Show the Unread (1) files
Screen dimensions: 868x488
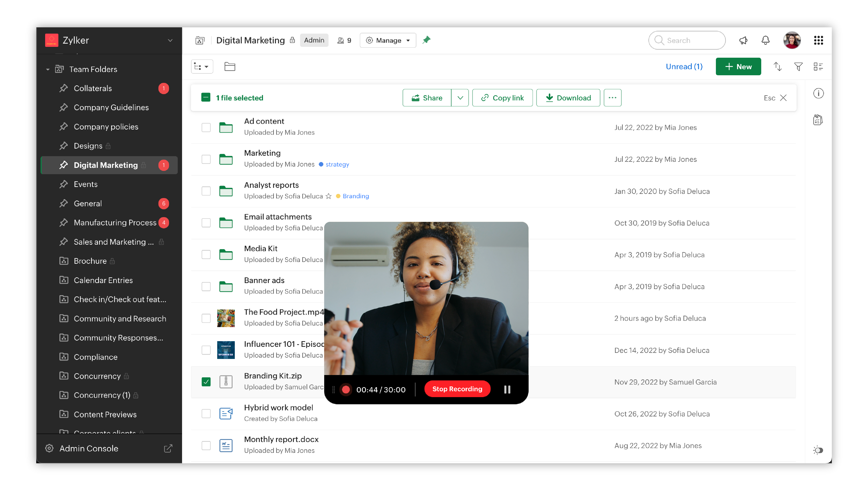pos(684,67)
